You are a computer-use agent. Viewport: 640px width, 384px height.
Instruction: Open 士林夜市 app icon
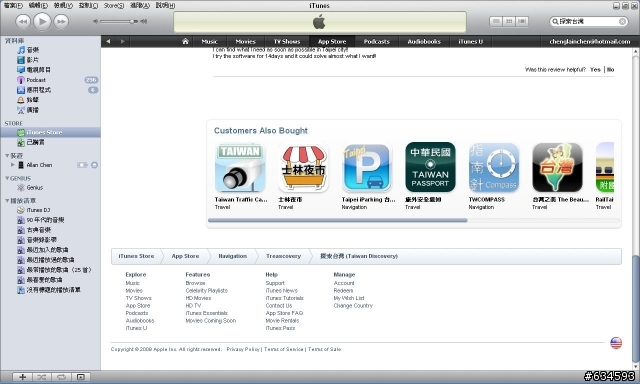(x=303, y=167)
